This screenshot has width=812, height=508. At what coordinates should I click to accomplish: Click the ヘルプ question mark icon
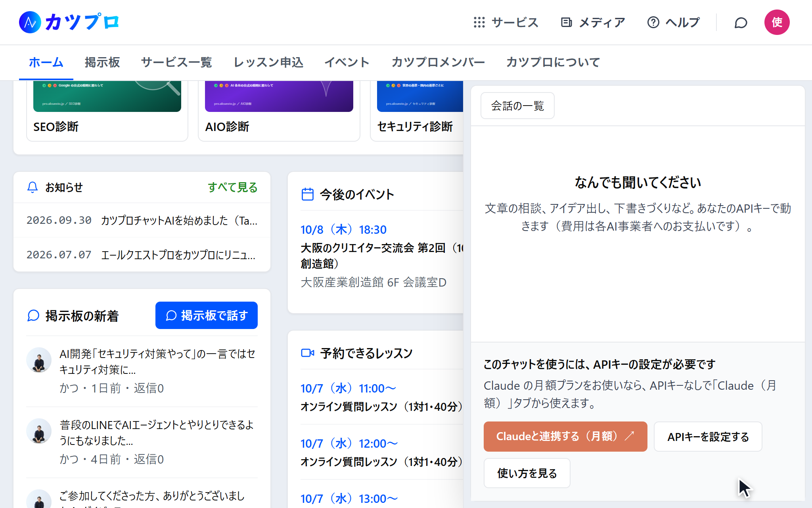coord(653,22)
